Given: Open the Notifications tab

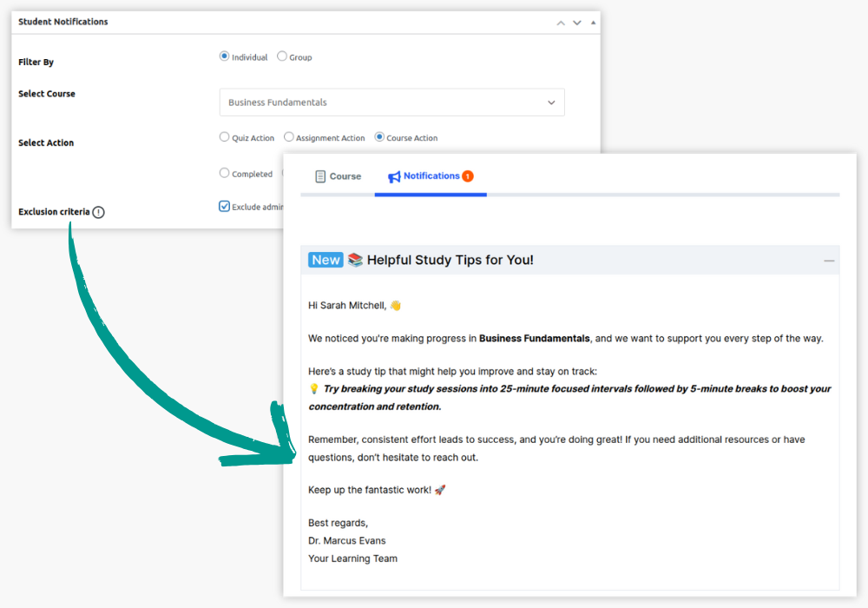Looking at the screenshot, I should point(431,176).
